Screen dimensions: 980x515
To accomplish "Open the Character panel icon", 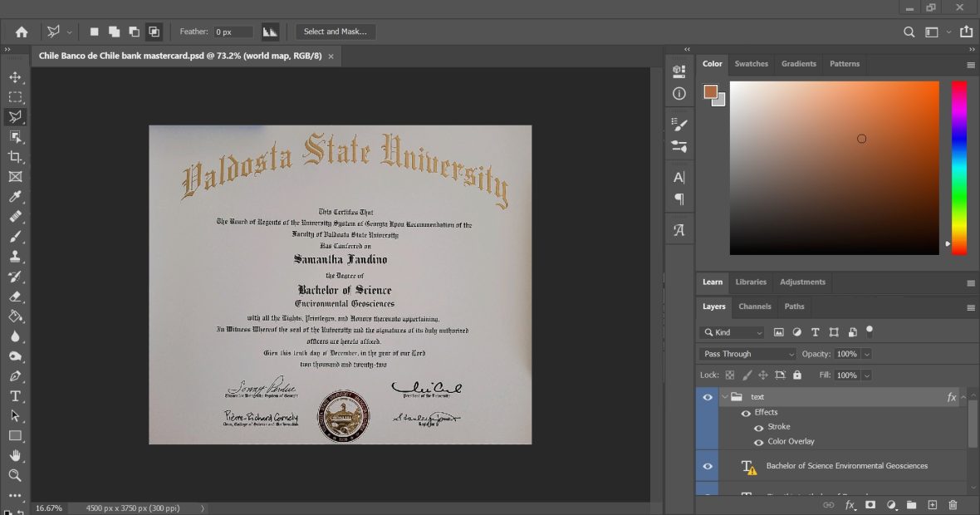I will coord(679,178).
